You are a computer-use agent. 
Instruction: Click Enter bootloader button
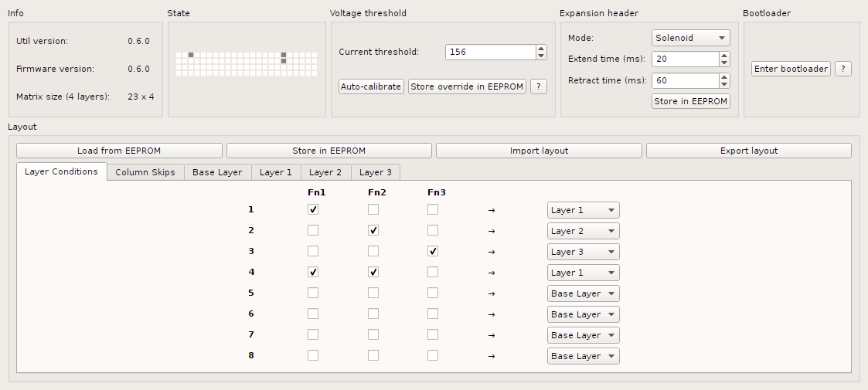pyautogui.click(x=790, y=69)
